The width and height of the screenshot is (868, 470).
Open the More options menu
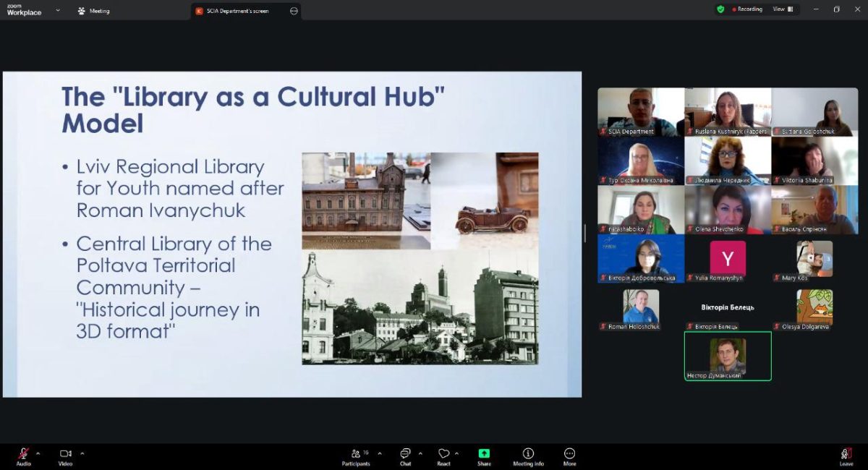click(x=569, y=456)
